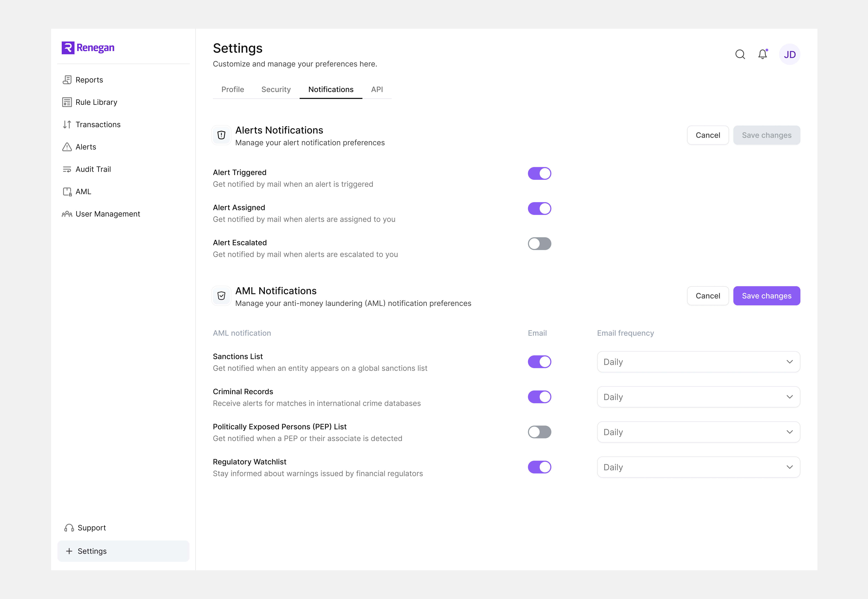Viewport: 868px width, 599px height.
Task: Click the Email frequency column header
Action: [625, 333]
